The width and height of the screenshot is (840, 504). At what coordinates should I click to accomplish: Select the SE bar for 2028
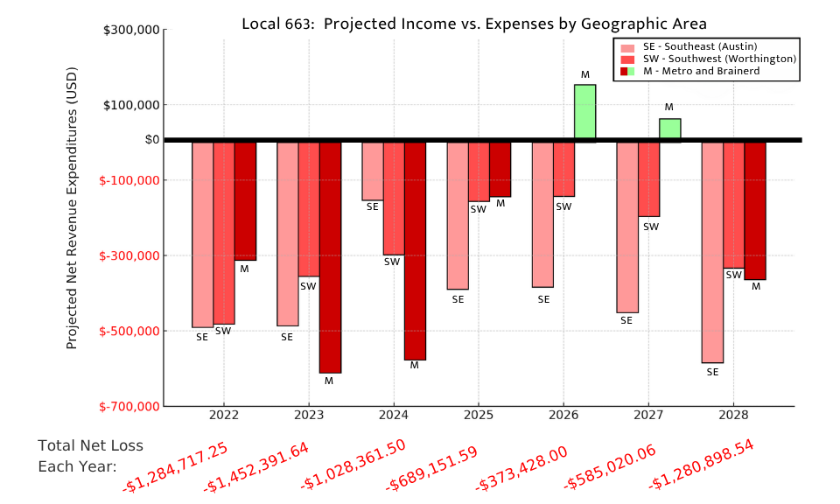(x=712, y=251)
